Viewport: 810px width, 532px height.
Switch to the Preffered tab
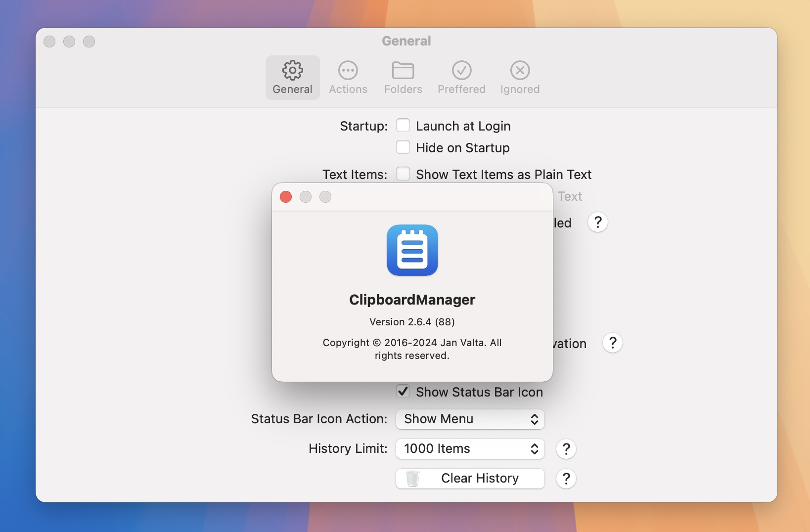click(461, 78)
